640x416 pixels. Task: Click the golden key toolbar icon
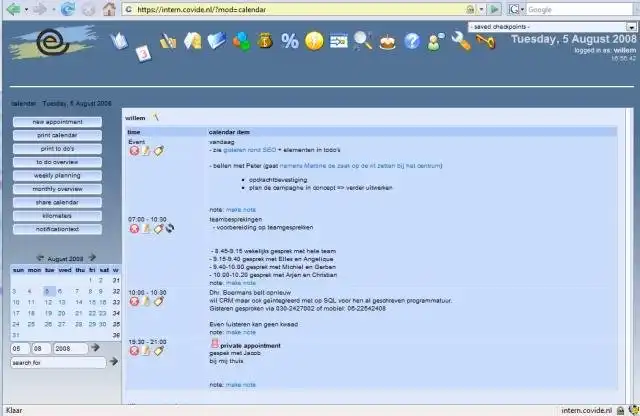485,42
